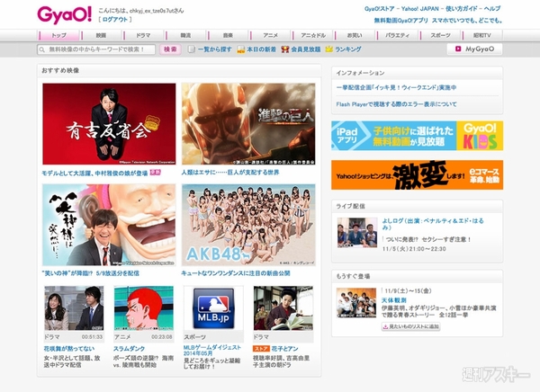The image size is (540, 392).
Task: Open the 進撃の巨人 thumbnail
Action: 248,124
